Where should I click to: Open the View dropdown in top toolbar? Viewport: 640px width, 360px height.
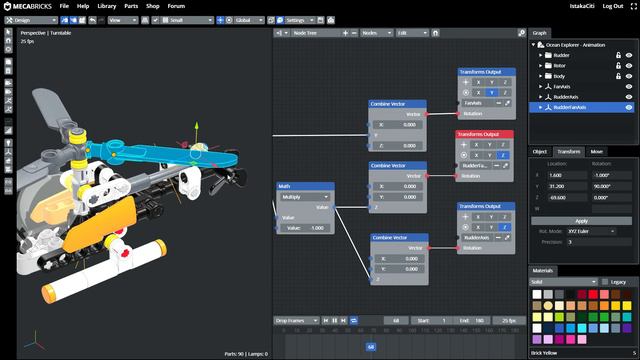click(123, 20)
